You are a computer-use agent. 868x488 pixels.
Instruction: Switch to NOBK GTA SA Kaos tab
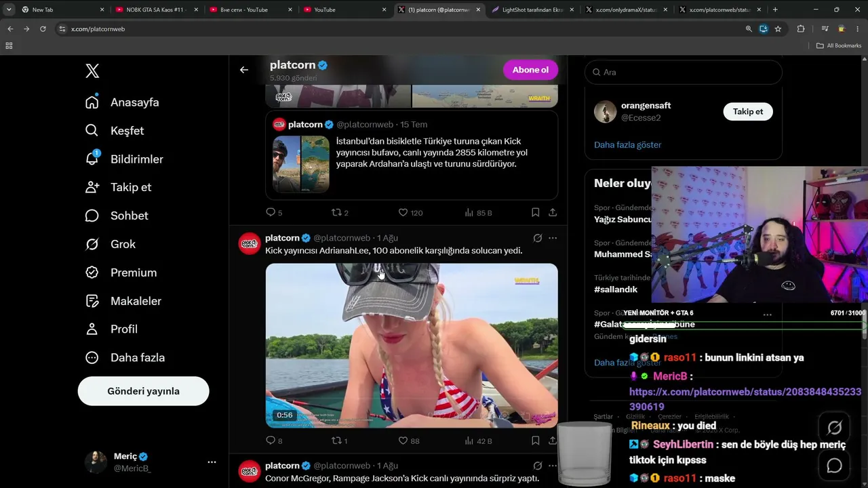pyautogui.click(x=157, y=9)
